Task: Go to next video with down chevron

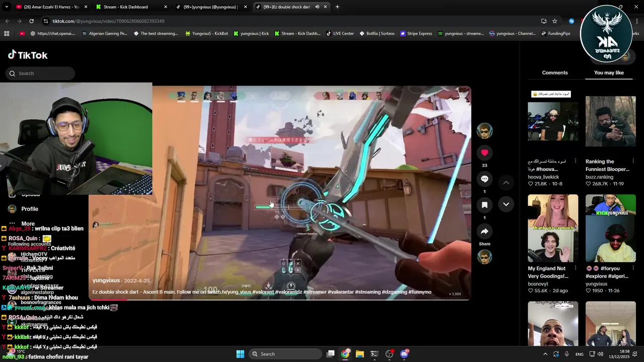Action: pos(506,204)
